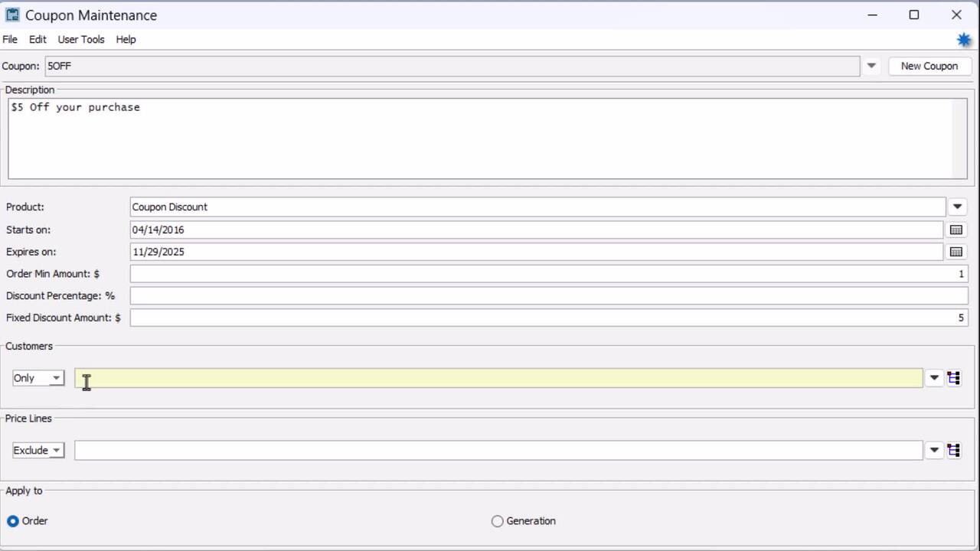Screen dimensions: 980x551
Task: Click the Order Min Amount field
Action: pos(549,274)
